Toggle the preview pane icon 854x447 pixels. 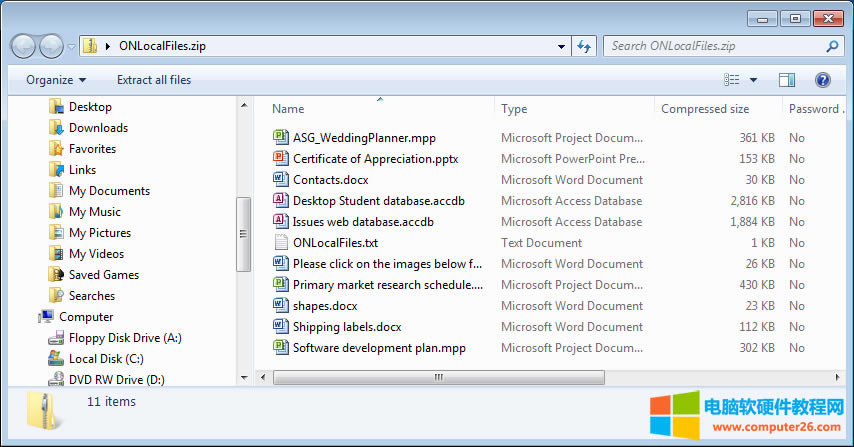pyautogui.click(x=787, y=80)
